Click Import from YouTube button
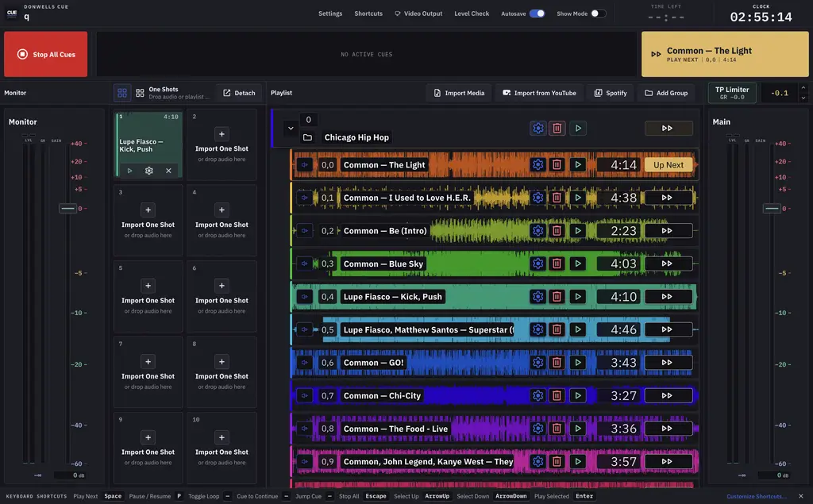813x504 pixels. tap(539, 93)
